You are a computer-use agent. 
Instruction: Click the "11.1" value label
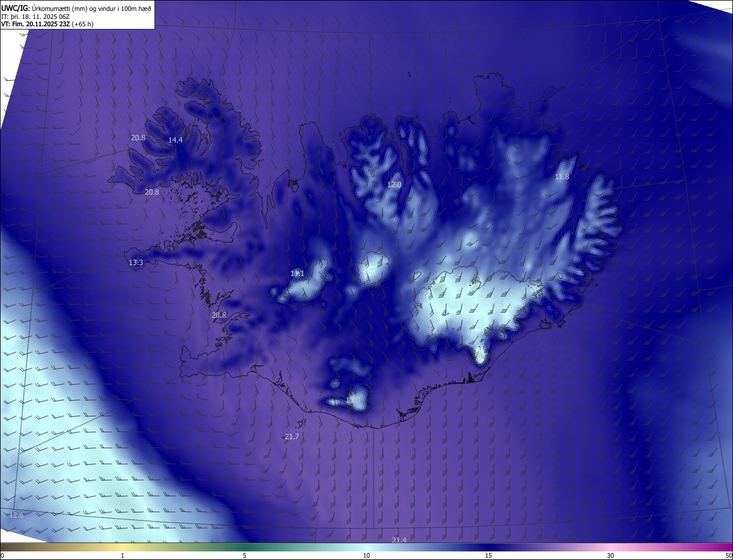click(x=297, y=273)
